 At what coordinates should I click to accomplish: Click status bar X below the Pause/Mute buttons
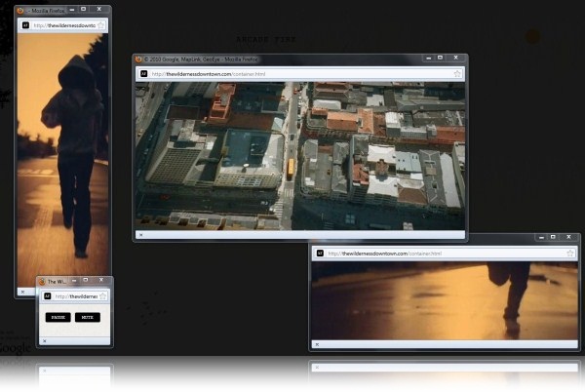click(43, 341)
